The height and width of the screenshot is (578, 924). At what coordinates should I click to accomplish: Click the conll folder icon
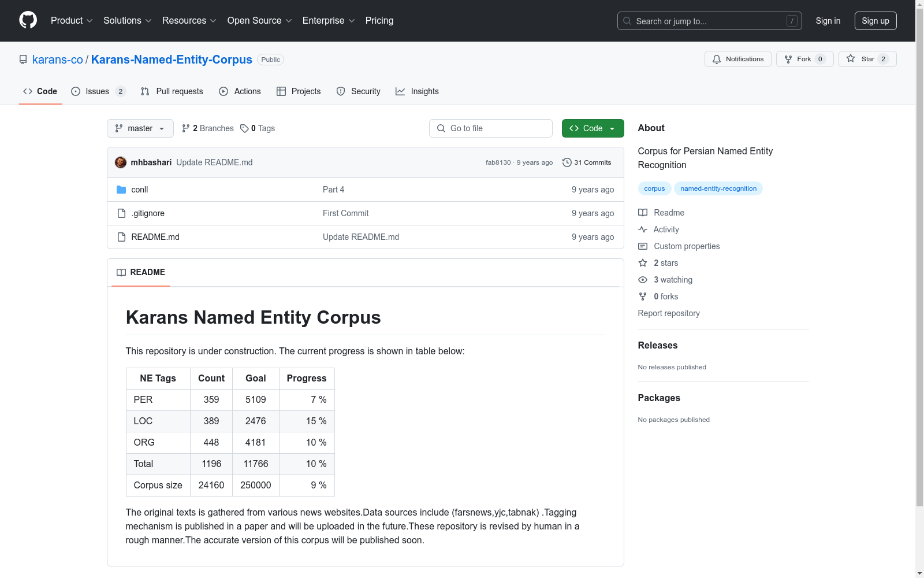click(x=121, y=190)
